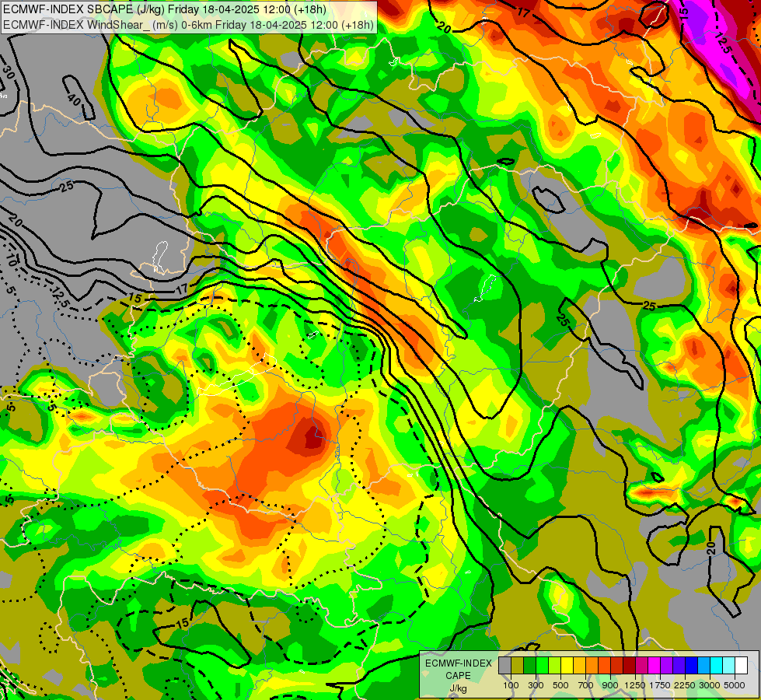Select the pure yellow legend swatch
Image resolution: width=761 pixels, height=700 pixels.
567,665
